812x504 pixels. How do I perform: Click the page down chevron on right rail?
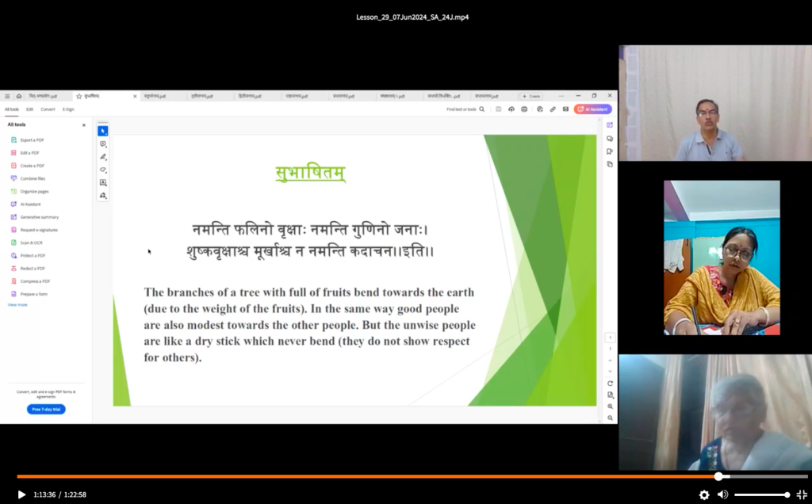(x=610, y=371)
